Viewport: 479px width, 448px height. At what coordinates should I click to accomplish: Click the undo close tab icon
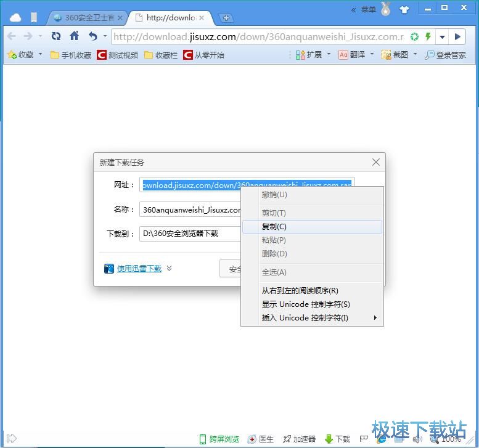tap(92, 36)
